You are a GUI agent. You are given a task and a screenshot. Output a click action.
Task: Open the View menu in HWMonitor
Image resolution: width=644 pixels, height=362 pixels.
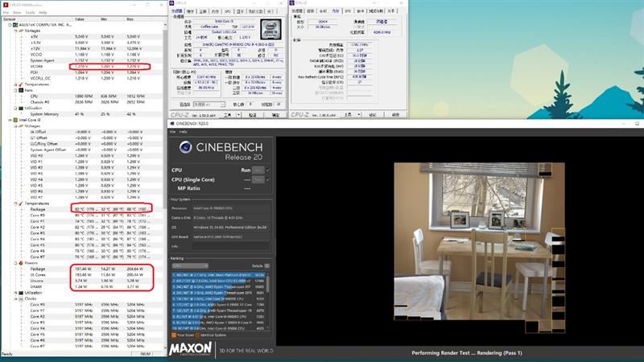(17, 13)
